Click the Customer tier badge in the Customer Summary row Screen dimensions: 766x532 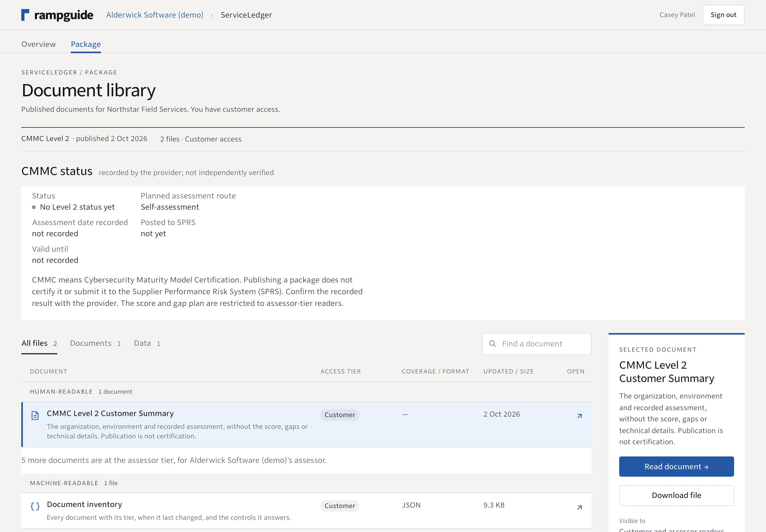pos(340,415)
